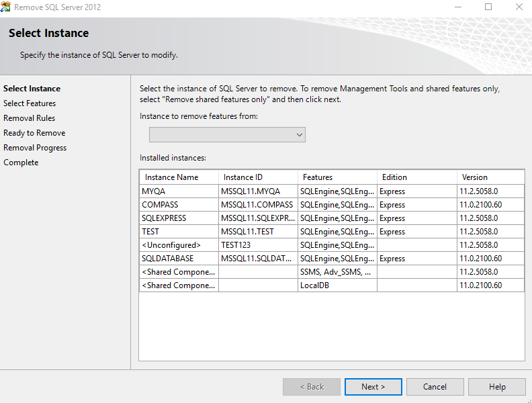Sort by the Features column header
The width and height of the screenshot is (532, 403).
pos(337,177)
